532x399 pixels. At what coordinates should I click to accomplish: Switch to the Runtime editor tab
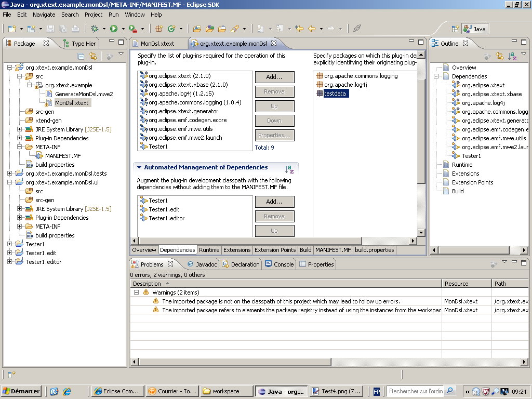[209, 250]
